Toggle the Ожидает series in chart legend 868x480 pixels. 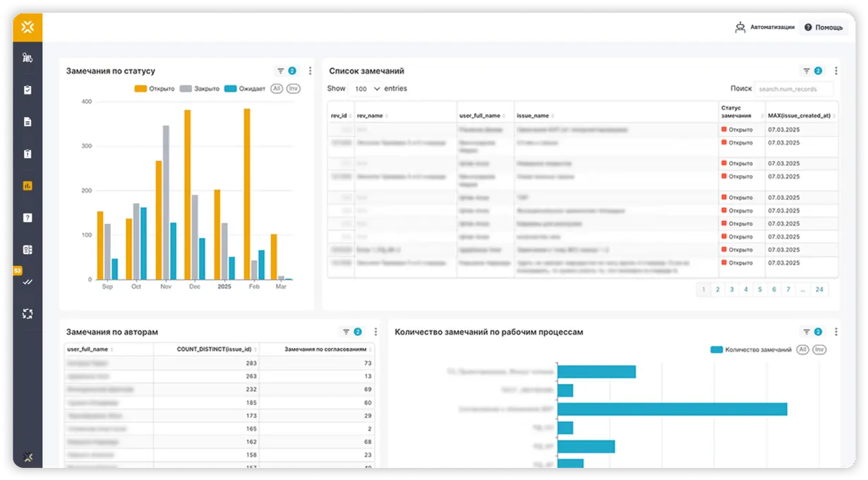(245, 89)
